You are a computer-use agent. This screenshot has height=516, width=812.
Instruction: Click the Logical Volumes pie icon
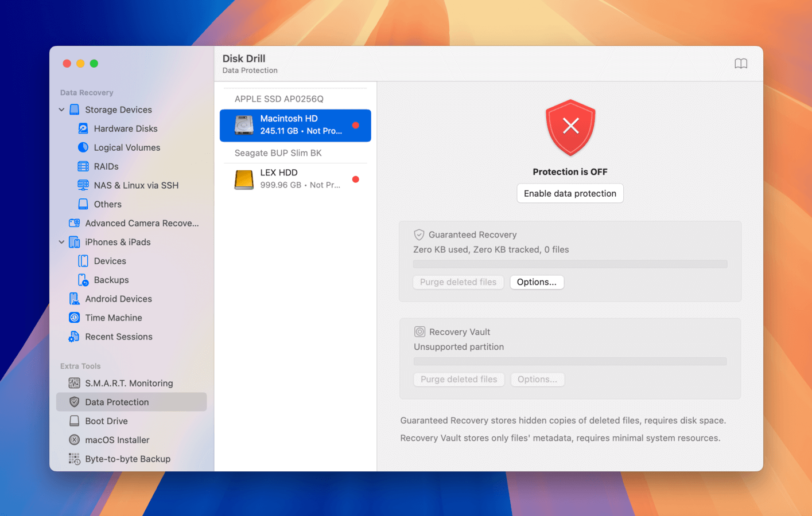pos(83,147)
